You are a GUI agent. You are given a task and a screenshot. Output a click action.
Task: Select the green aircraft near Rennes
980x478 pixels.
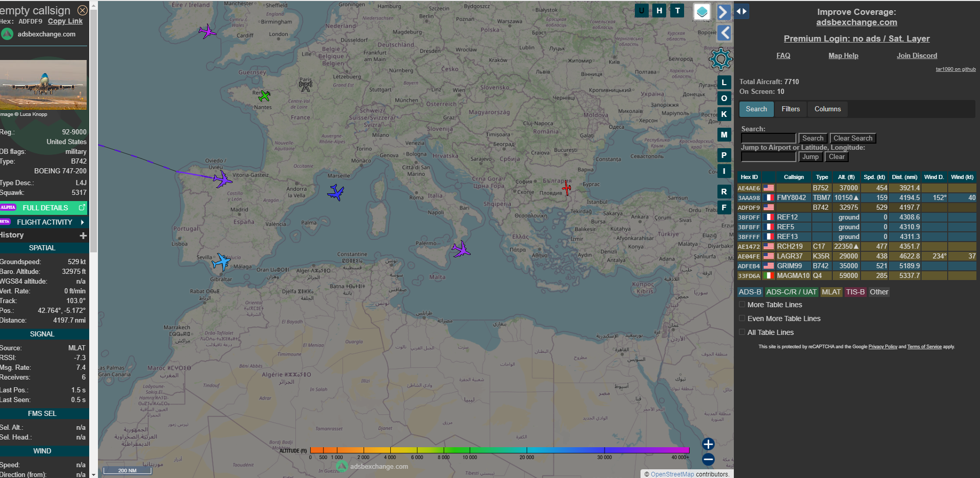point(264,96)
